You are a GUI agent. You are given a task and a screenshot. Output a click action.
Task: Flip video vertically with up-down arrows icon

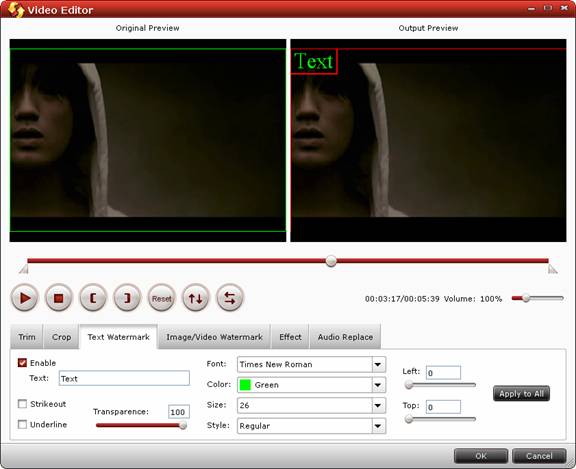coord(195,298)
